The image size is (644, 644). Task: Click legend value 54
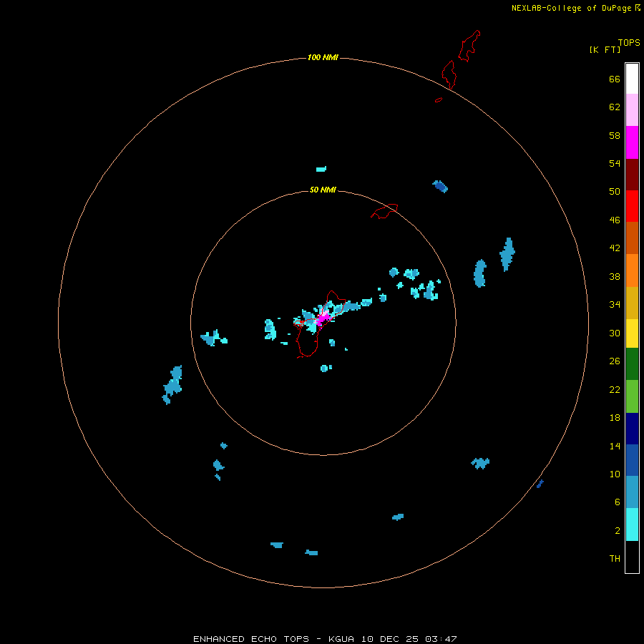click(x=615, y=163)
